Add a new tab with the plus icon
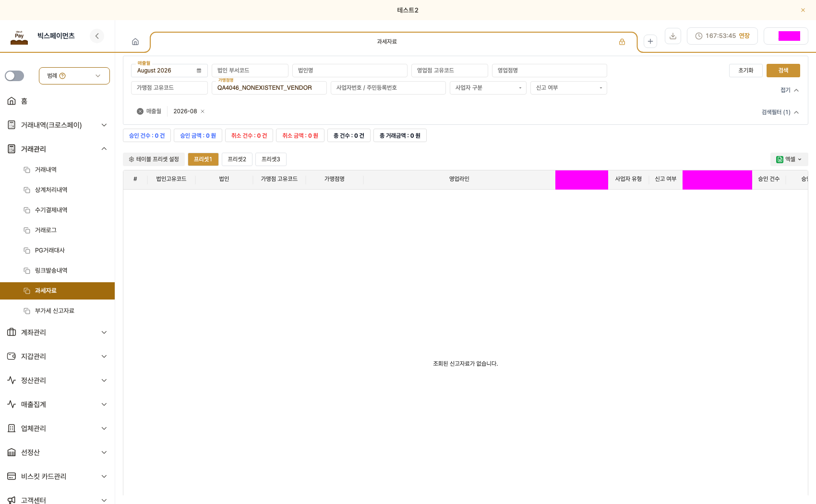The width and height of the screenshot is (816, 504). point(650,41)
